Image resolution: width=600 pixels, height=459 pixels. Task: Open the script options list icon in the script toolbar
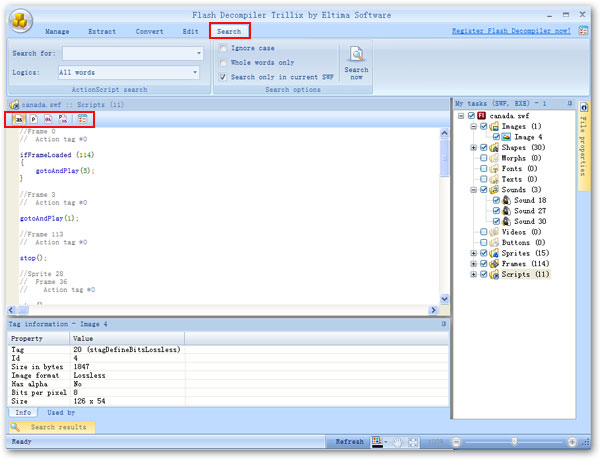pyautogui.click(x=82, y=119)
